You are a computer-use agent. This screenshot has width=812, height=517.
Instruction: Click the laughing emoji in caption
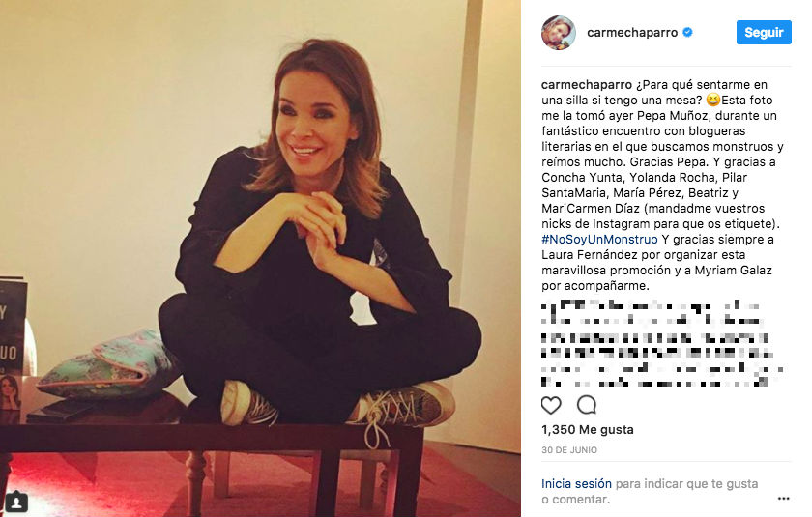tap(713, 100)
